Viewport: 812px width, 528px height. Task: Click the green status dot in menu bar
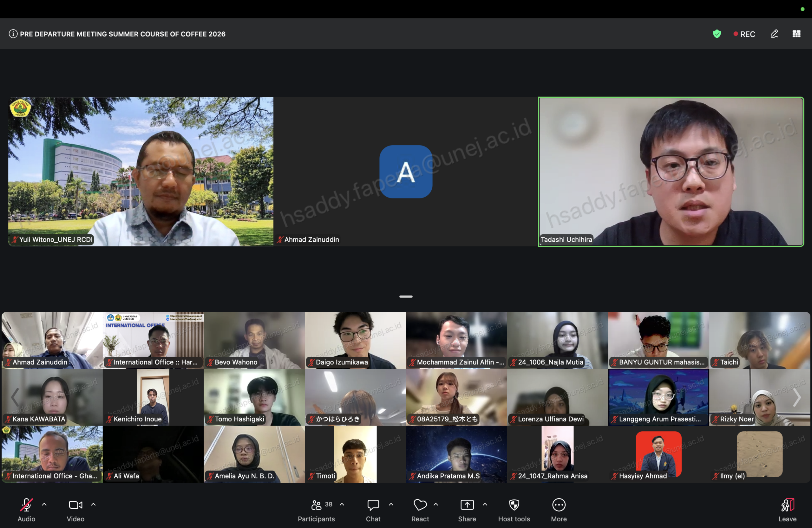[802, 9]
